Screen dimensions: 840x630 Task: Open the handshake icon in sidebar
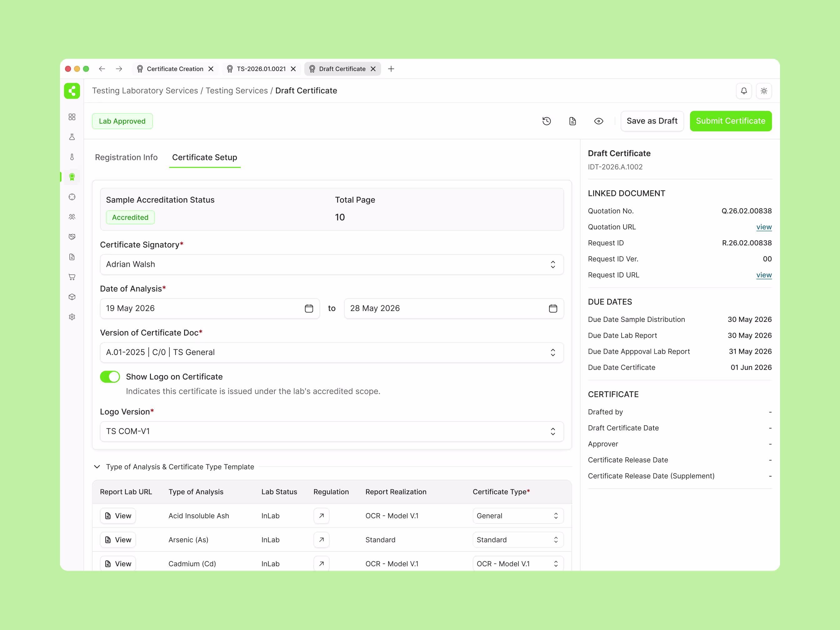pyautogui.click(x=72, y=237)
